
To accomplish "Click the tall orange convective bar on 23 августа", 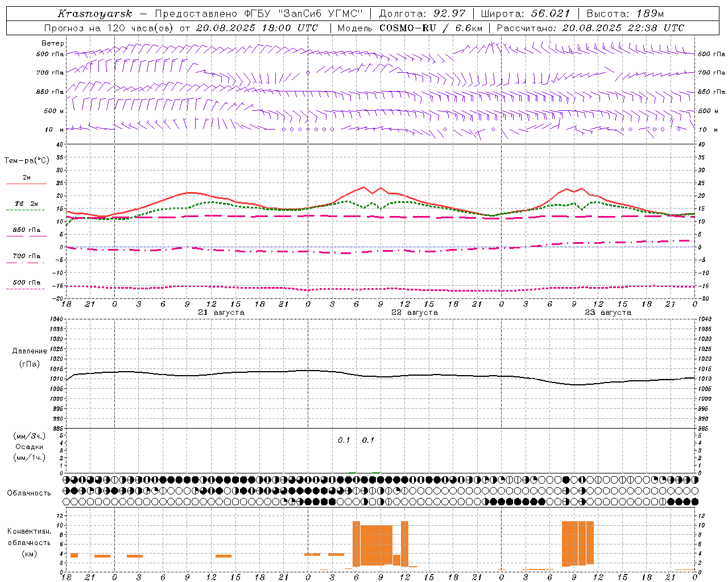I will pyautogui.click(x=578, y=543).
